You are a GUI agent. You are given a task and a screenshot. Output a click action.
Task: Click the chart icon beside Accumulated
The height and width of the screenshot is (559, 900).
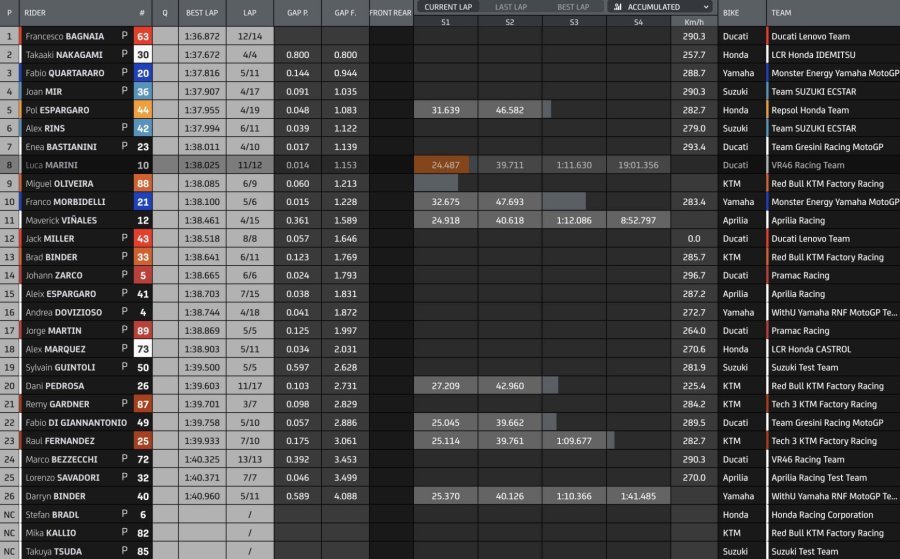click(x=615, y=6)
